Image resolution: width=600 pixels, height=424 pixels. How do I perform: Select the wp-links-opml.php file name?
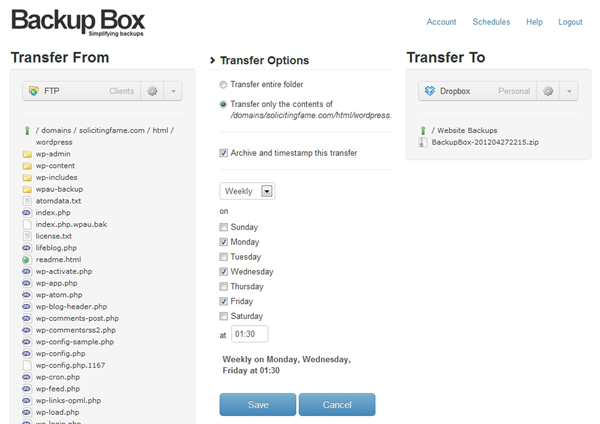click(x=68, y=401)
